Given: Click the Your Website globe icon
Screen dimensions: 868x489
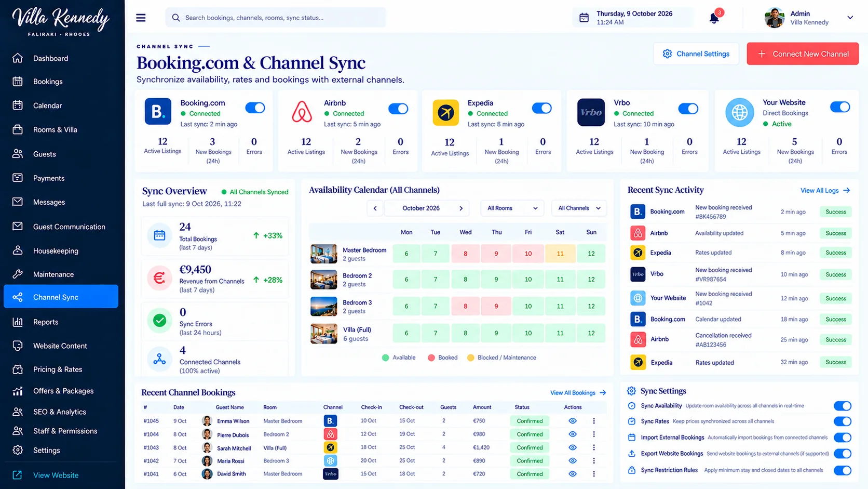Looking at the screenshot, I should click(739, 112).
